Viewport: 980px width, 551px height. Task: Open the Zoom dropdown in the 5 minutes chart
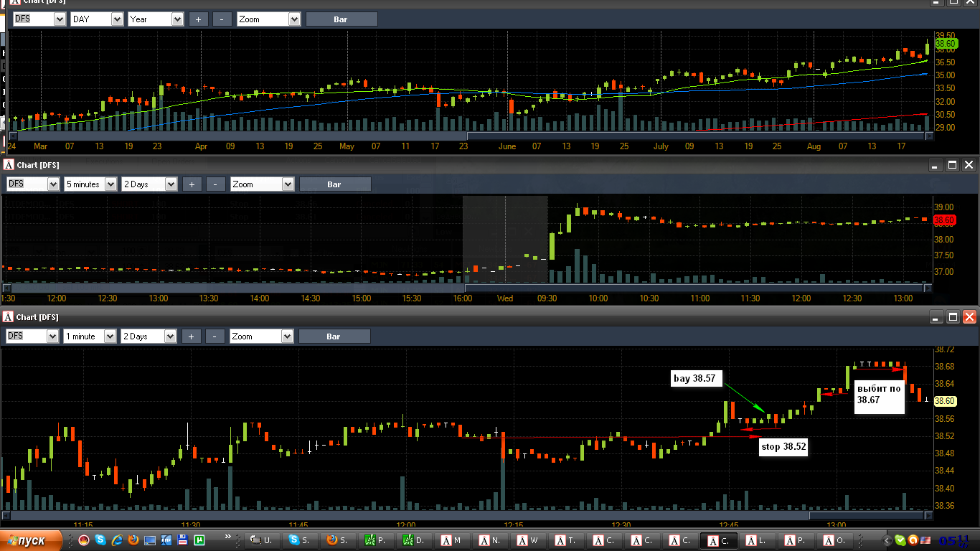click(x=263, y=184)
